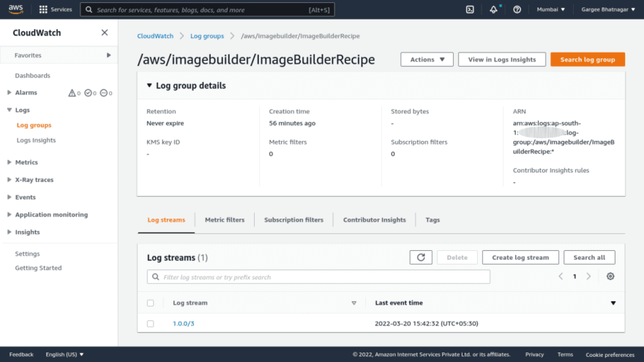Screen dimensions: 644x362
Task: Open the Services grid menu icon
Action: 43,10
